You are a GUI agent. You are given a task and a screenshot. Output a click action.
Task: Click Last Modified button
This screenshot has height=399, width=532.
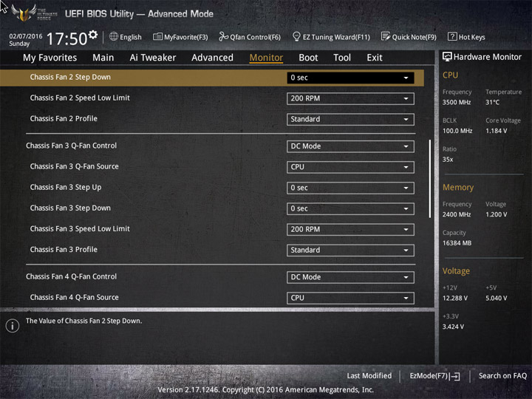pyautogui.click(x=369, y=376)
